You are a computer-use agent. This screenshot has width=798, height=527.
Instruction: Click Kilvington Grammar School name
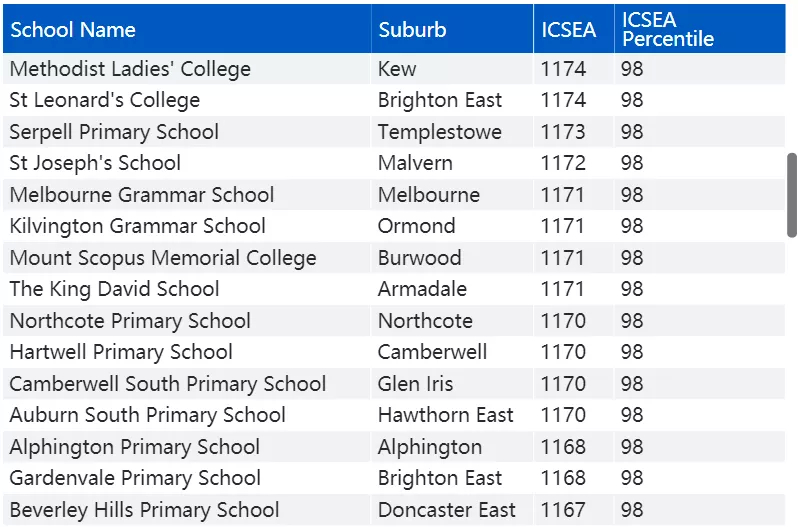(137, 226)
